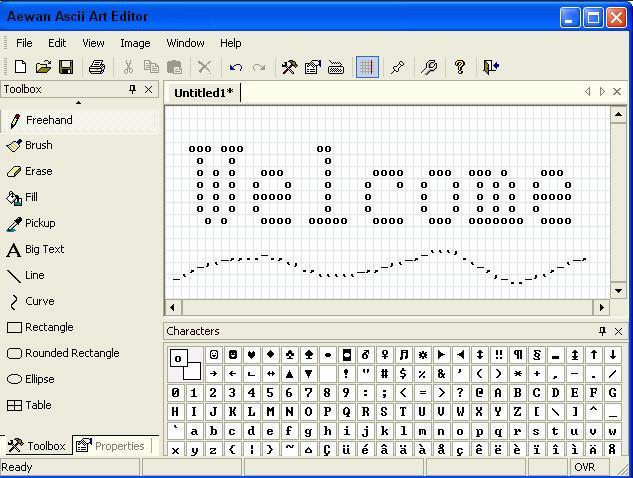Open Properties window icon in toolbar
Viewport: 633px width, 478px height.
(x=313, y=67)
